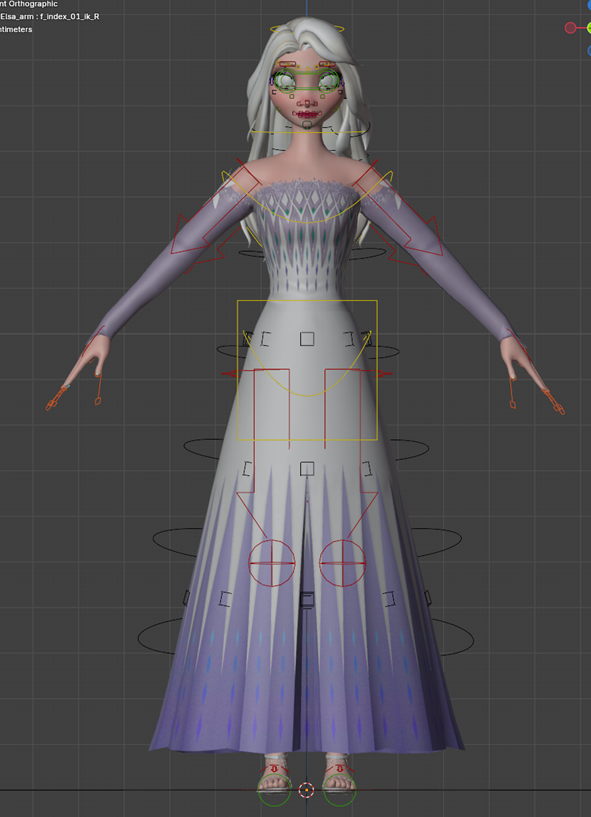Select the black center square hip-level skirt control
This screenshot has height=817, width=591.
click(307, 339)
